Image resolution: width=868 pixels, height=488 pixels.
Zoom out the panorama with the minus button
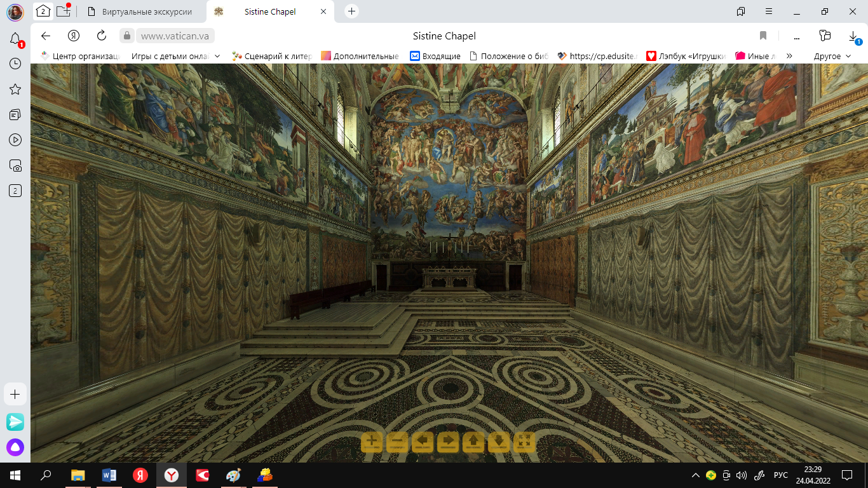[397, 442]
